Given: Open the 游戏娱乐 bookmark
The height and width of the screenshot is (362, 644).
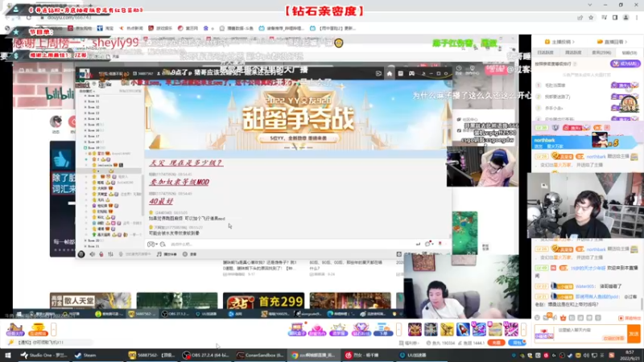Looking at the screenshot, I should (x=160, y=28).
